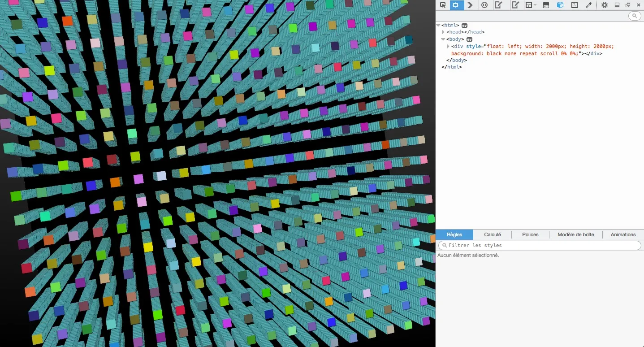Open the Inspector panel

[x=456, y=5]
